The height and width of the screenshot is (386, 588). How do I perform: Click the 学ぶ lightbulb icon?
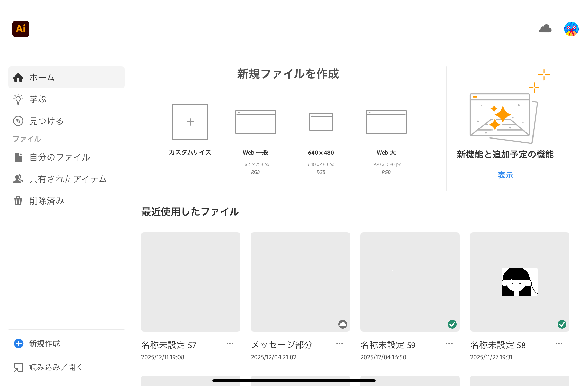[x=18, y=99]
